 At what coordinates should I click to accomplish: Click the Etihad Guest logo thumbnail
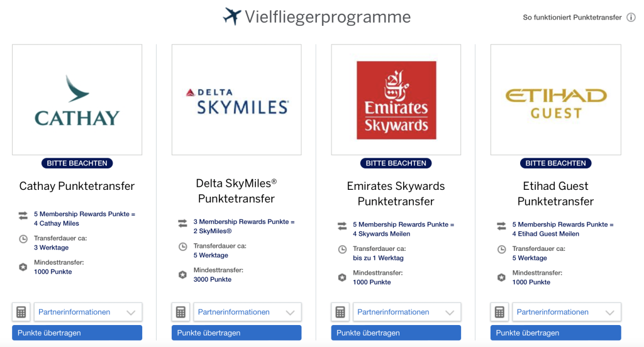pos(556,100)
